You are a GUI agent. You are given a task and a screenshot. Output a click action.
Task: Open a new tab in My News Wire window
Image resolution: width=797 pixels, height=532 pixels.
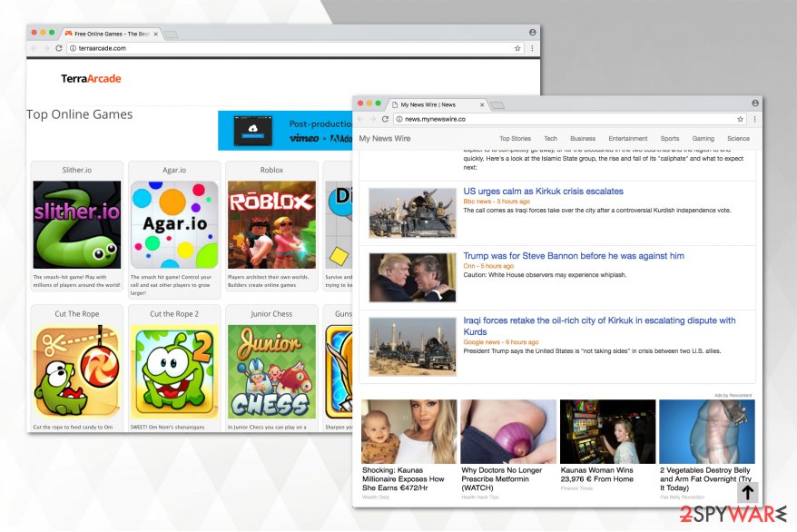click(x=497, y=104)
